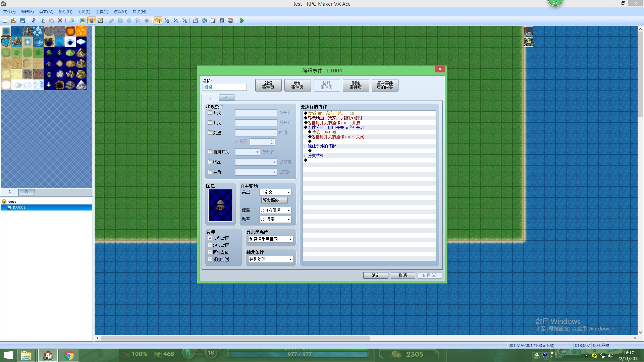Open the Character Generator icon

pos(230,21)
